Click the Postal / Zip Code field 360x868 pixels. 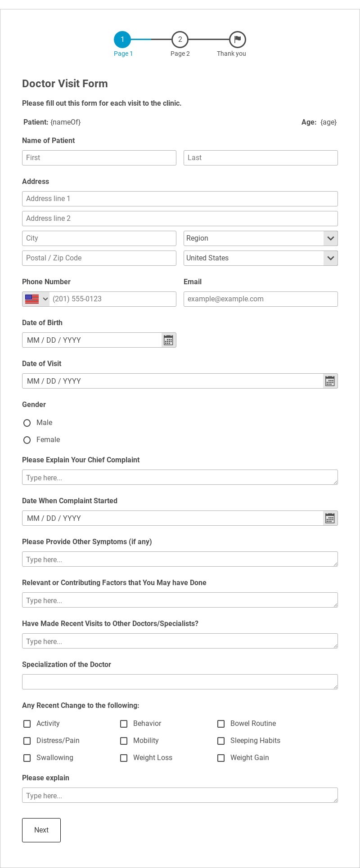click(99, 258)
